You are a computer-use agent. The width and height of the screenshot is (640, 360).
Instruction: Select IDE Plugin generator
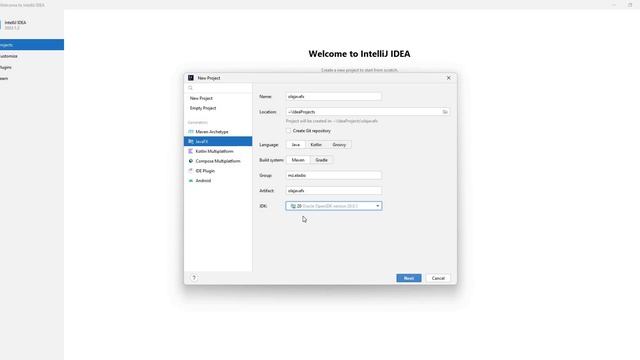(218, 171)
